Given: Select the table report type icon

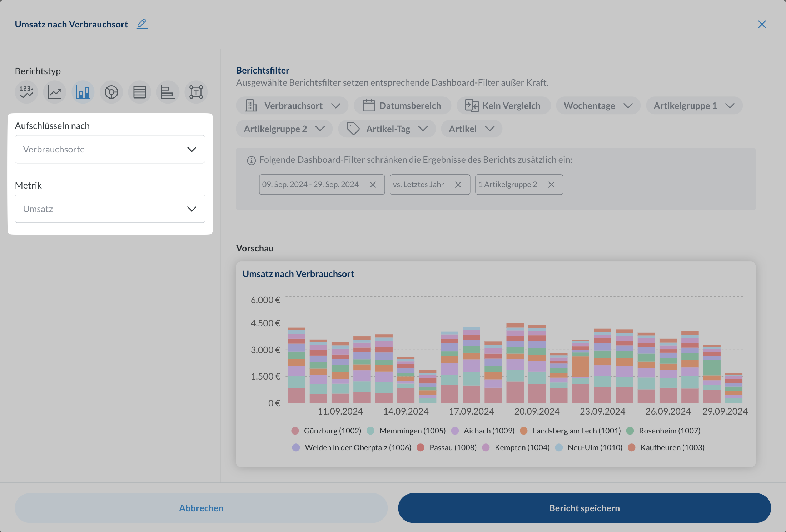Looking at the screenshot, I should coord(139,92).
